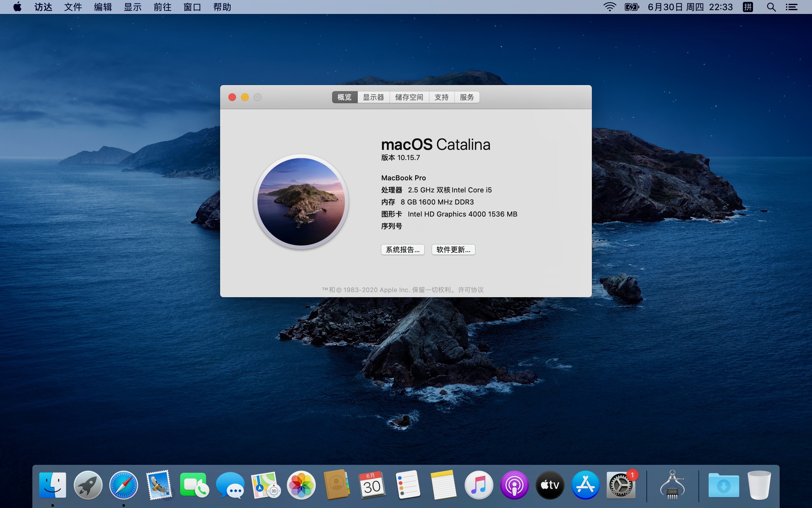Open Music app in Dock
Viewport: 812px width, 508px height.
[479, 485]
